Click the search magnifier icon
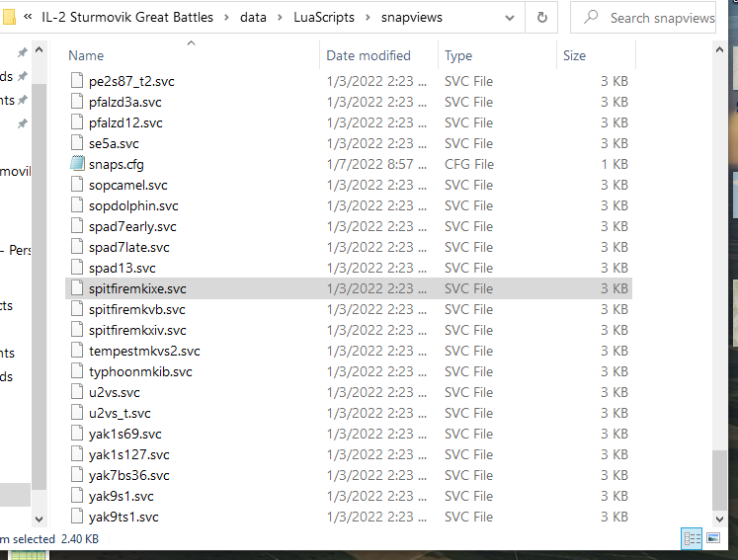738x560 pixels. [591, 17]
